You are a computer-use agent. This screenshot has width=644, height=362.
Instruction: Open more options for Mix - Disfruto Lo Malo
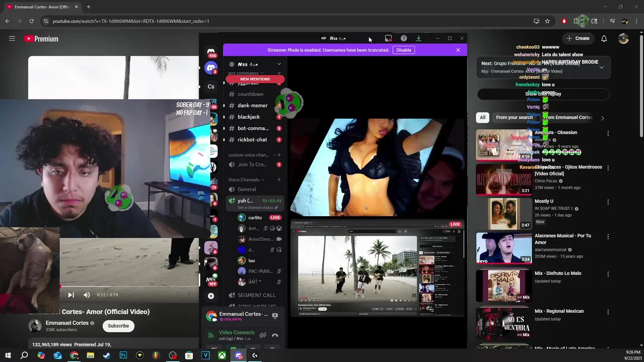click(608, 275)
